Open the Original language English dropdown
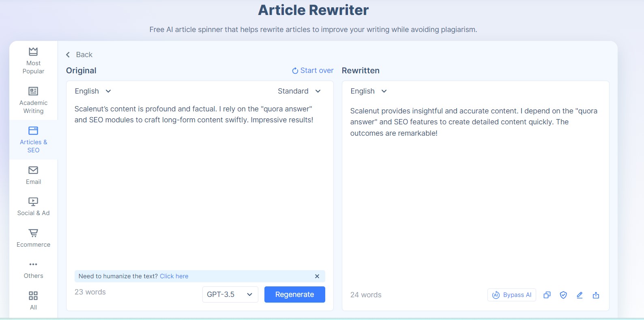The image size is (644, 320). 93,91
